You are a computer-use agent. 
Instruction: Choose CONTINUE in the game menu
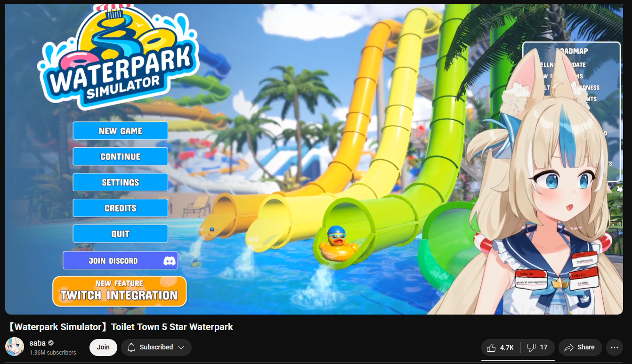(120, 156)
